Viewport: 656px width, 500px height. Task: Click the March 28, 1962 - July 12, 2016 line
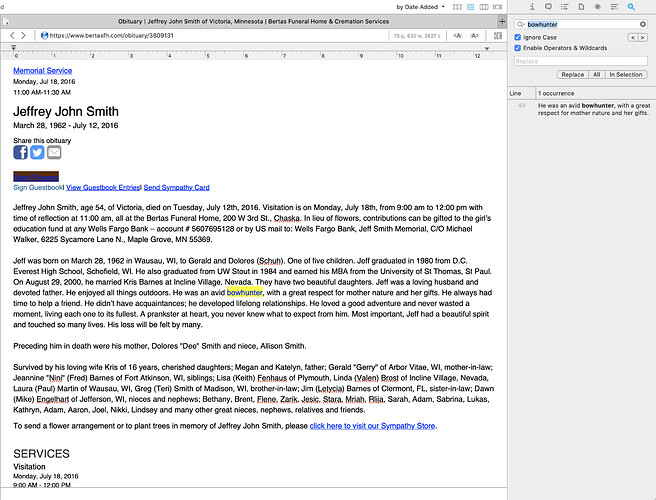point(66,126)
